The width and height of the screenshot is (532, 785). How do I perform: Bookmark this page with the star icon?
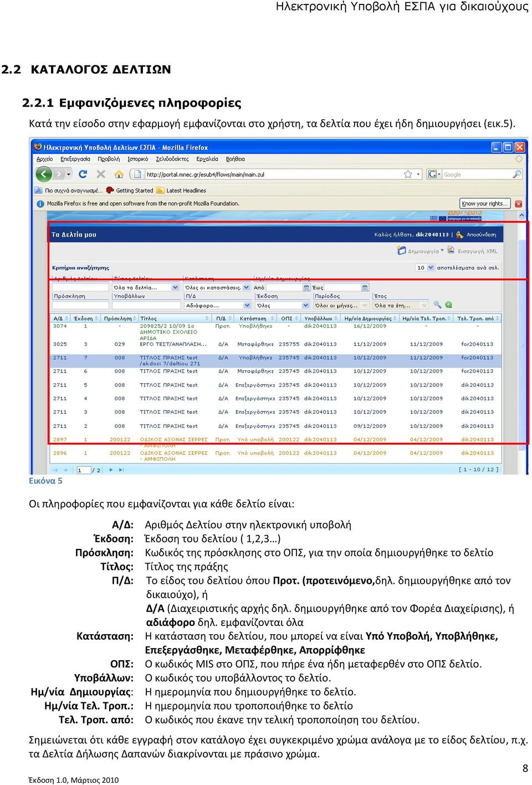(x=408, y=174)
